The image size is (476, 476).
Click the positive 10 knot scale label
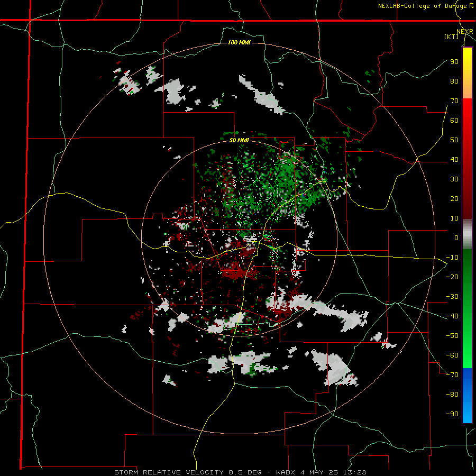point(454,218)
